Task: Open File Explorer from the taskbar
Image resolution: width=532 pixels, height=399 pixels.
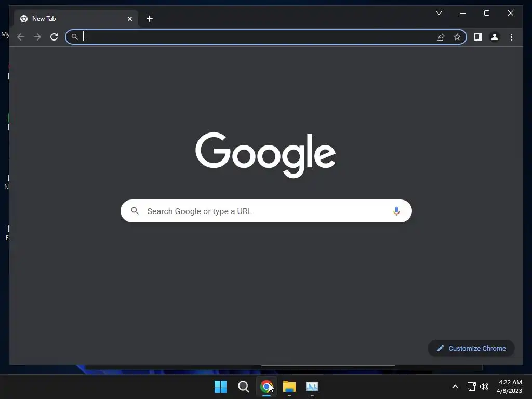Action: [x=289, y=387]
